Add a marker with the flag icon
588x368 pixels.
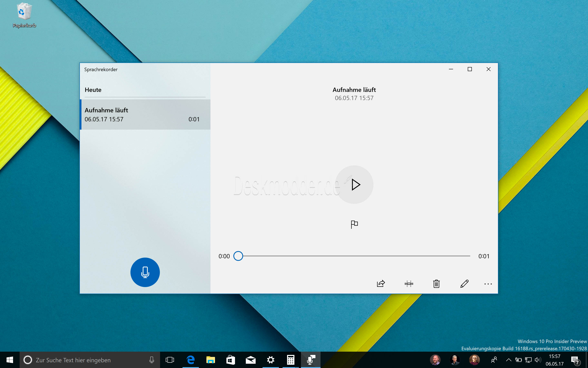354,224
